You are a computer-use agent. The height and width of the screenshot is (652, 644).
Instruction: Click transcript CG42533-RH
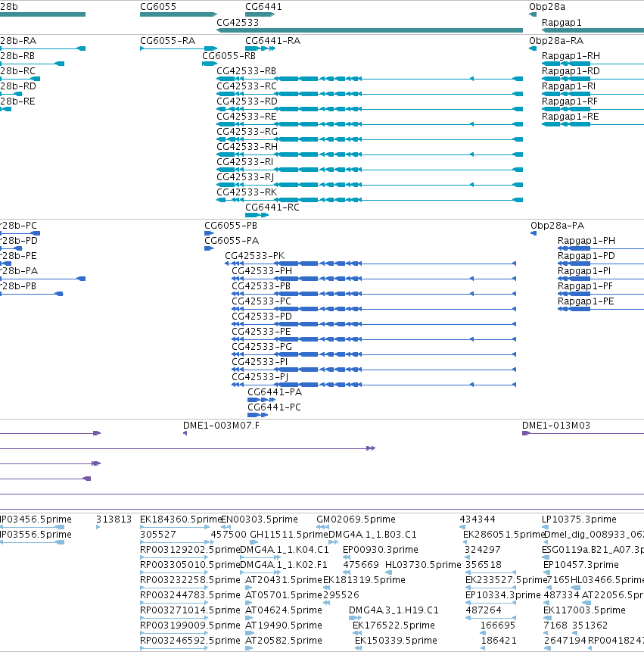(247, 147)
